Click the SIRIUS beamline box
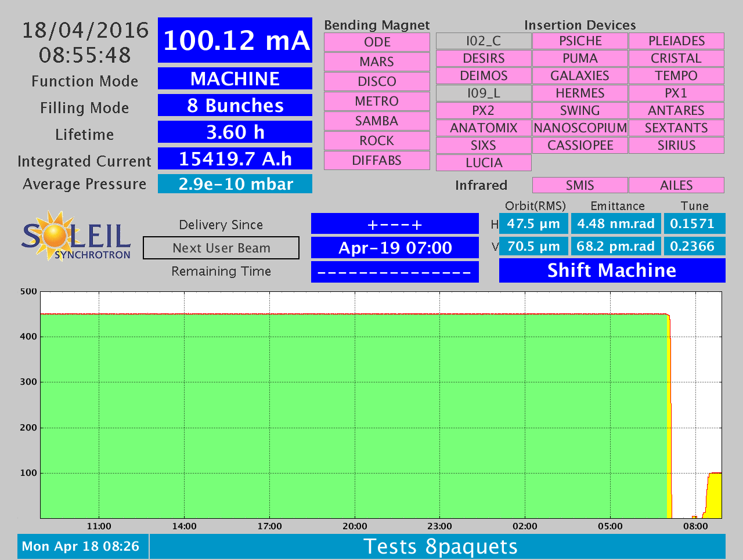The image size is (743, 560). pos(676,146)
